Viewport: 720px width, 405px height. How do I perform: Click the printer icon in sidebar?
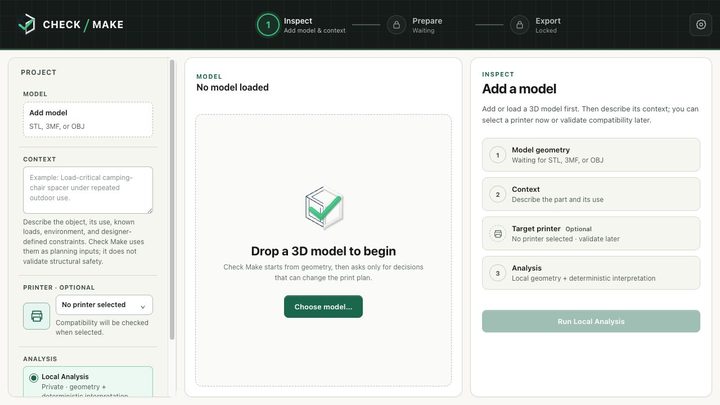pyautogui.click(x=37, y=316)
